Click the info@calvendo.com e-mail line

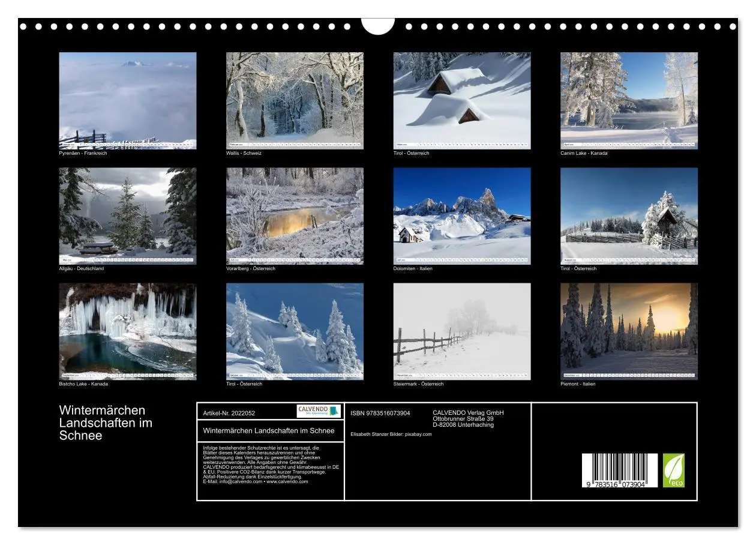(256, 481)
